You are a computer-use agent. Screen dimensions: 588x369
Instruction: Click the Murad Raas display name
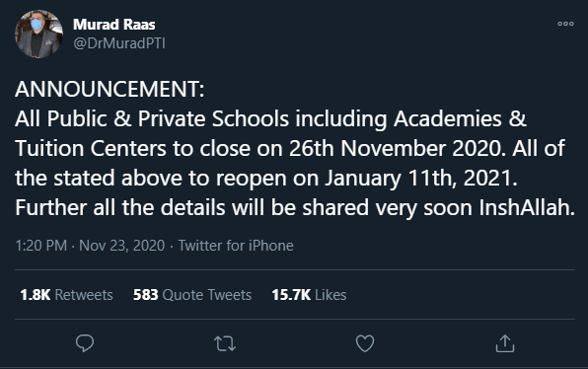114,25
